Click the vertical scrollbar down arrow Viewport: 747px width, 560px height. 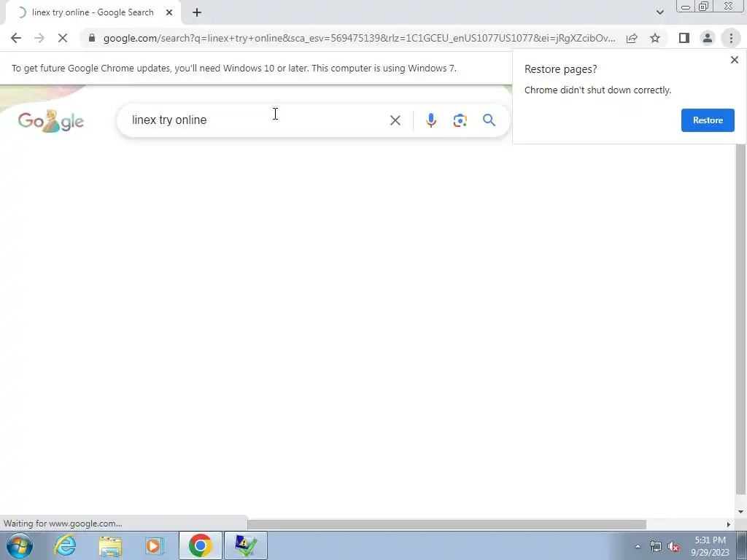pyautogui.click(x=740, y=512)
